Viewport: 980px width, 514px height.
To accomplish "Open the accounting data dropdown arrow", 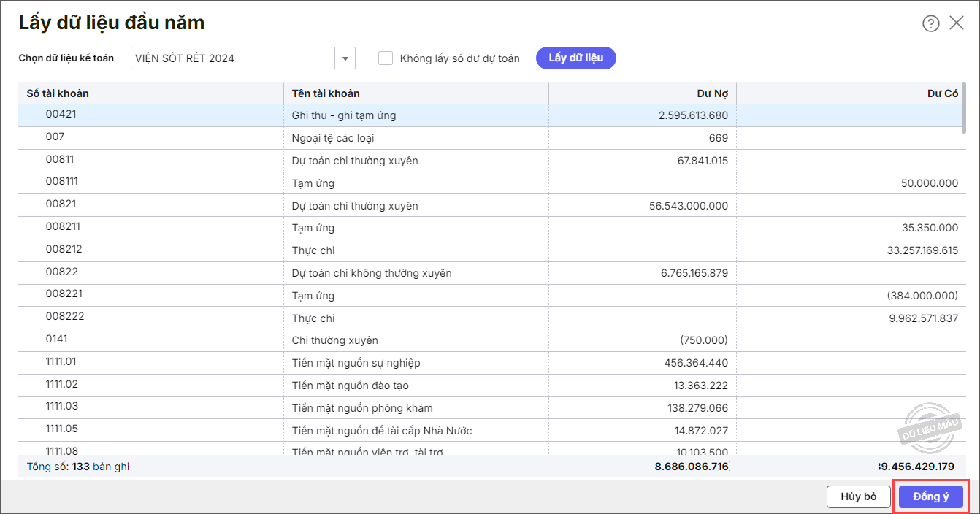I will coord(345,58).
